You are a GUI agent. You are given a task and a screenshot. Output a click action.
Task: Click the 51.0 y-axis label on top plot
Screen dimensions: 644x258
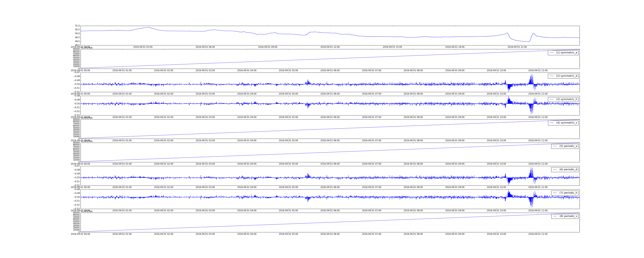pyautogui.click(x=77, y=26)
